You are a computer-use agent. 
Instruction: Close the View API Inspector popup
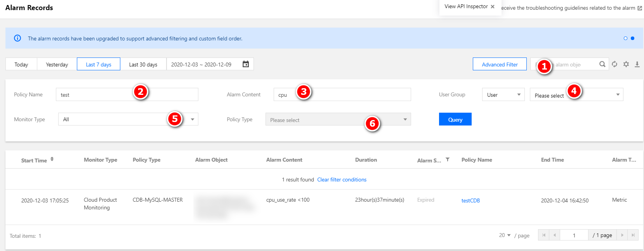[x=493, y=7]
